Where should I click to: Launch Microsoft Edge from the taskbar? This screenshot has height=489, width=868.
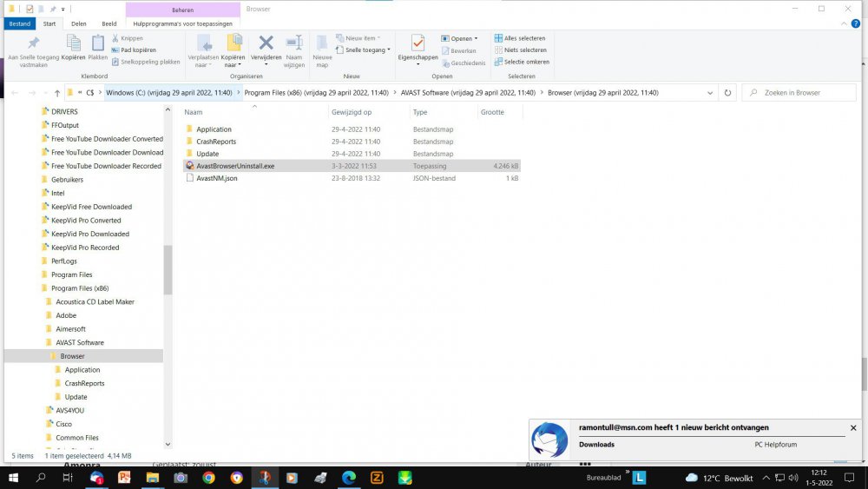(x=349, y=478)
